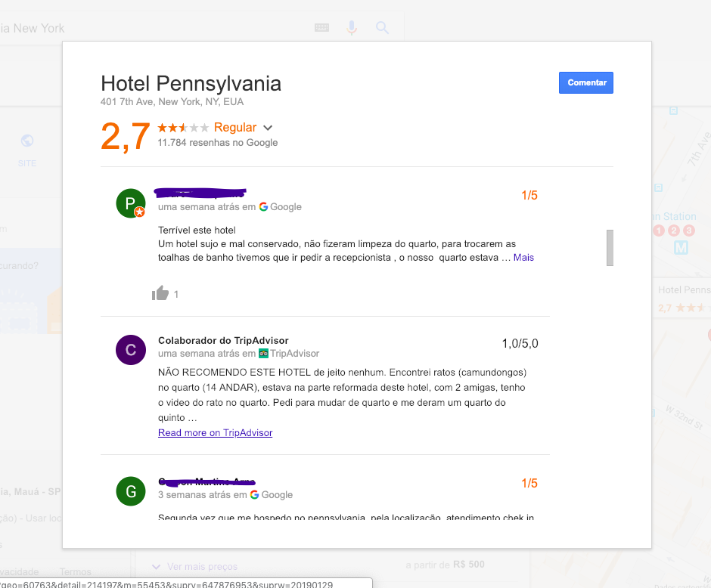Click the green G reviewer avatar
This screenshot has height=588, width=711.
(x=131, y=491)
